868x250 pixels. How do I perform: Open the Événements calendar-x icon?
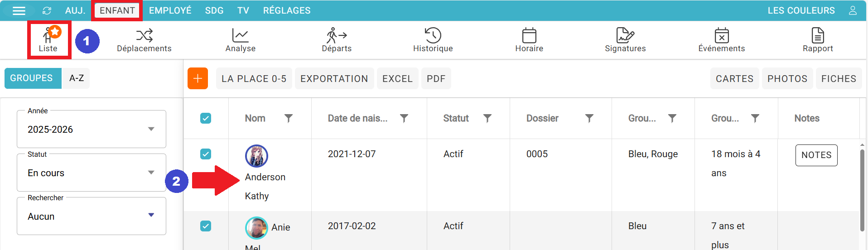coord(722,35)
